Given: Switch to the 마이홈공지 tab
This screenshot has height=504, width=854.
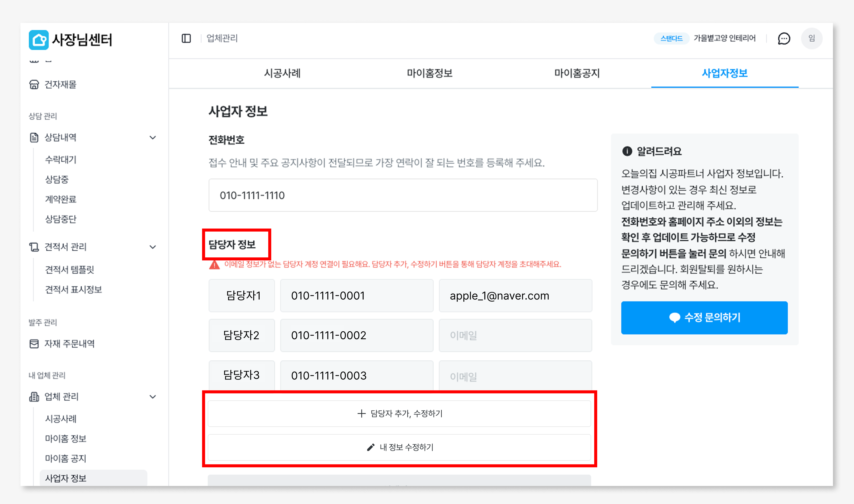Looking at the screenshot, I should (577, 73).
